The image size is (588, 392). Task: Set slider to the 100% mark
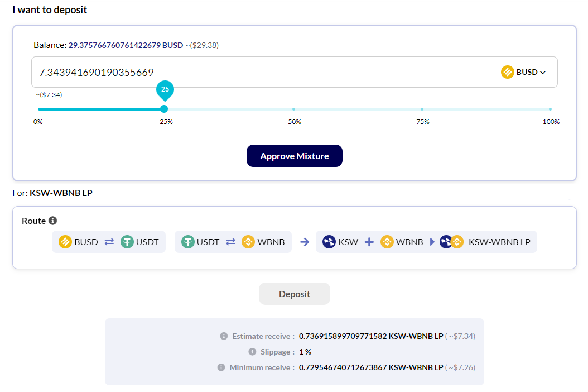pyautogui.click(x=550, y=109)
